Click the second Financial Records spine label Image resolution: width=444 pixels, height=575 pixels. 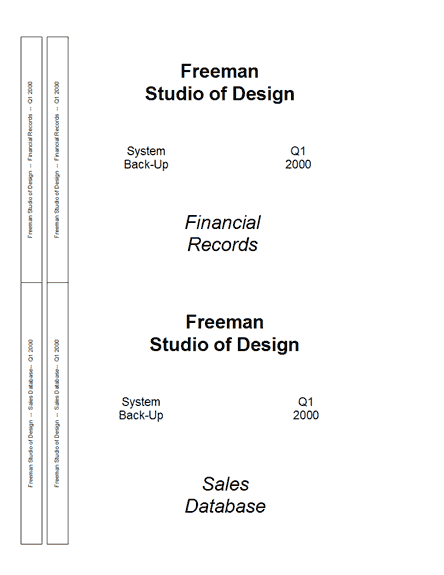click(x=57, y=160)
